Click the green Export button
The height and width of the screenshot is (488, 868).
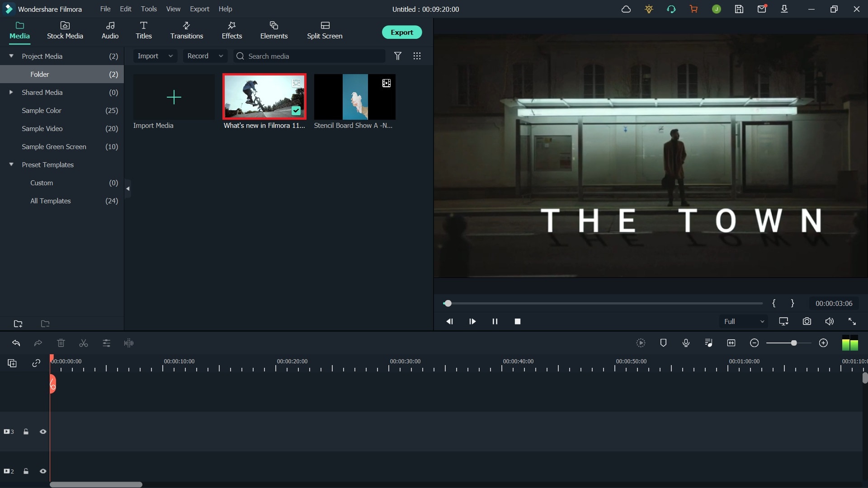coord(402,32)
